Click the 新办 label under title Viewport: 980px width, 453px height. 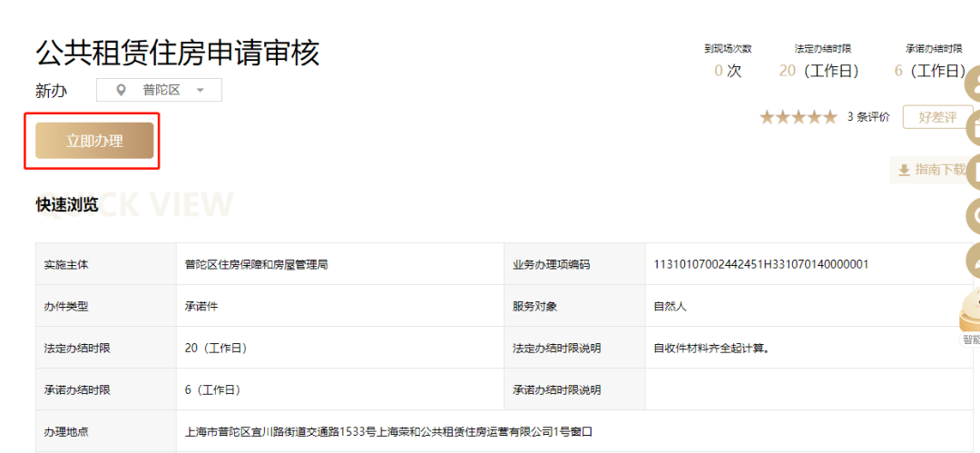[x=51, y=91]
